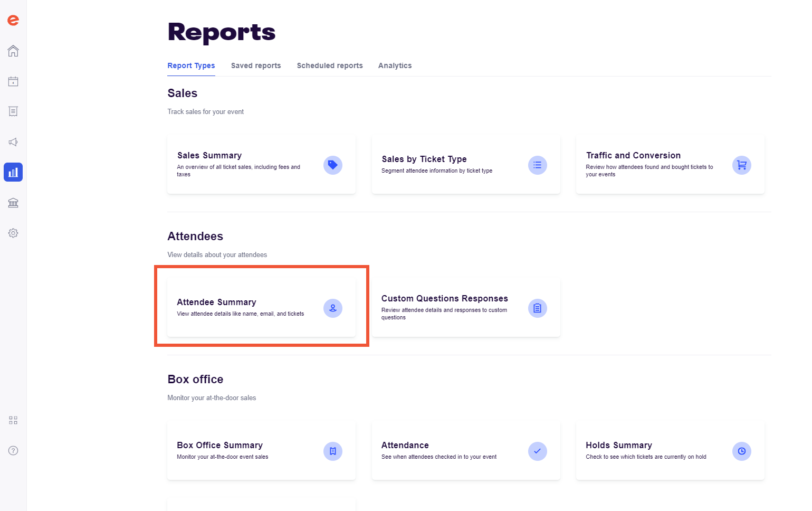This screenshot has width=812, height=511.
Task: Switch to the Saved reports tab
Action: pos(256,65)
